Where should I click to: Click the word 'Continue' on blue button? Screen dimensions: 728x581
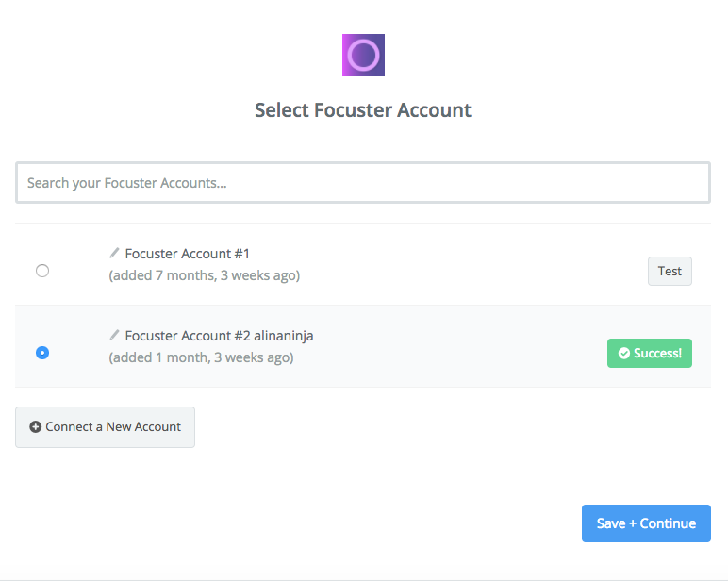coord(668,523)
